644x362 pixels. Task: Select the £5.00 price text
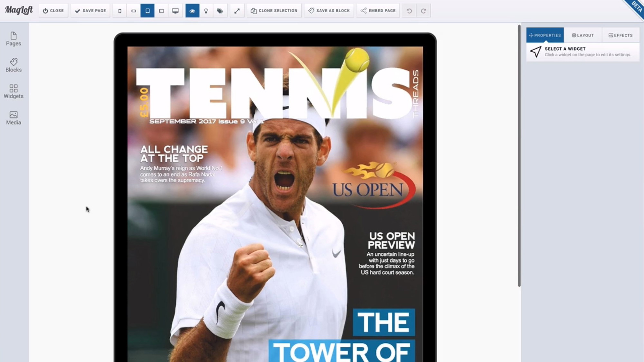pos(144,103)
